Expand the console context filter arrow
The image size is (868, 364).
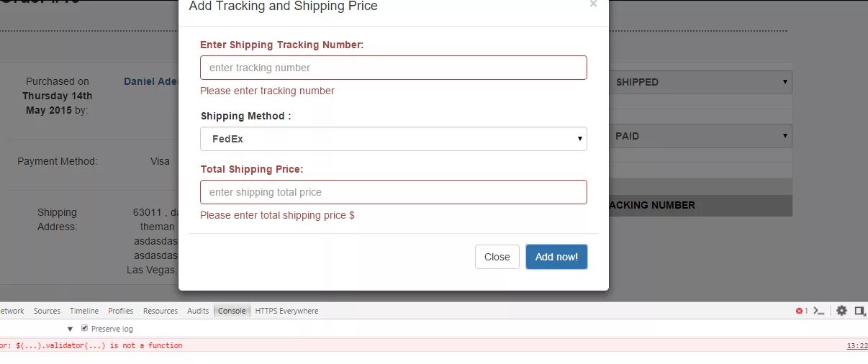coord(71,329)
